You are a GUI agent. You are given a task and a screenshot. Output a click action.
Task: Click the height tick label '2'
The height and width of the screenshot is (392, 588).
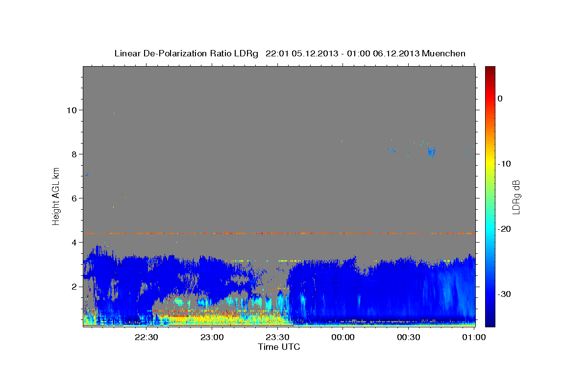click(75, 286)
